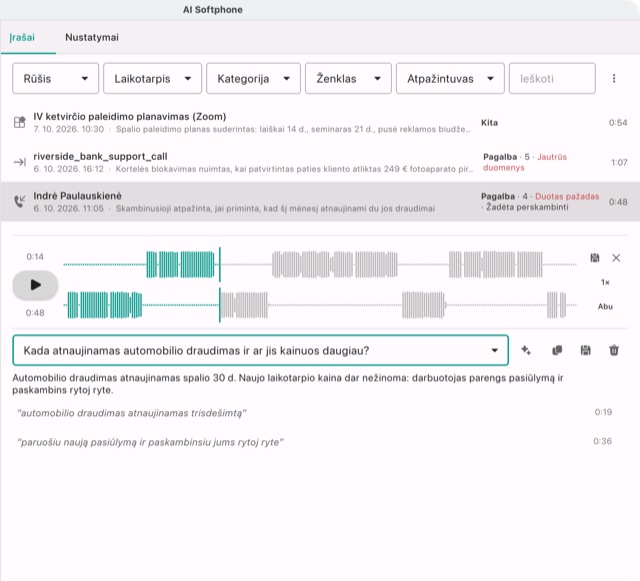640x581 pixels.
Task: Seek within the lower channel waveform
Action: point(320,305)
